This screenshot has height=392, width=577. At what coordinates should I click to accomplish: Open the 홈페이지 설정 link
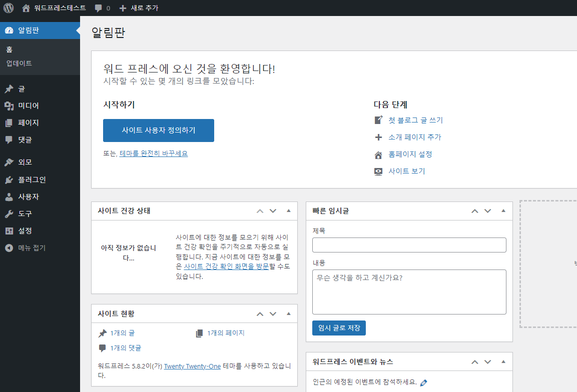coord(410,154)
